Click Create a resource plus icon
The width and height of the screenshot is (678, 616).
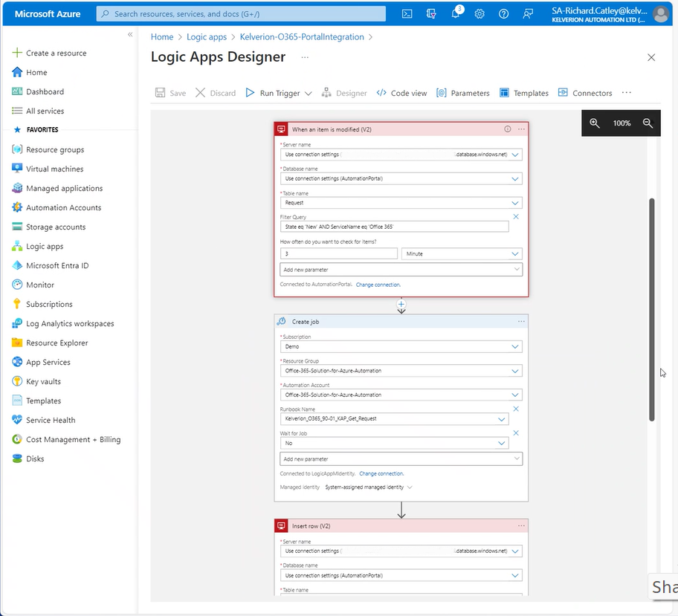click(17, 53)
